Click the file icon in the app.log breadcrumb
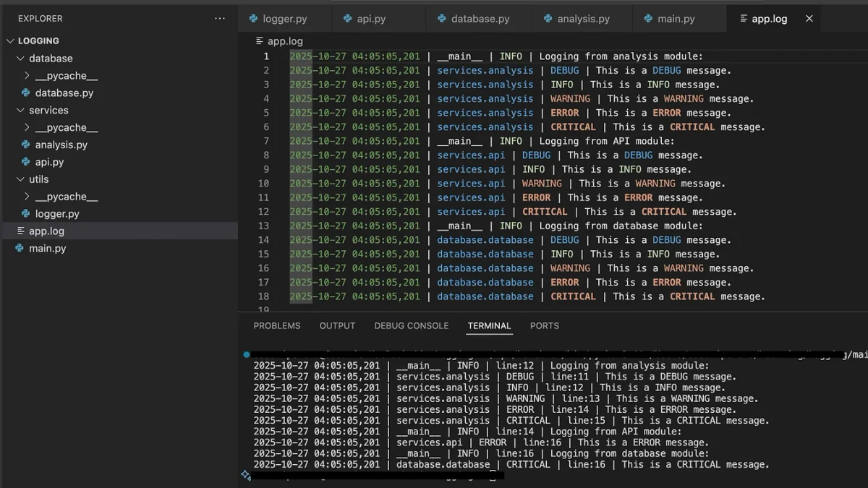Screen dimensions: 868x488 [x=260, y=41]
